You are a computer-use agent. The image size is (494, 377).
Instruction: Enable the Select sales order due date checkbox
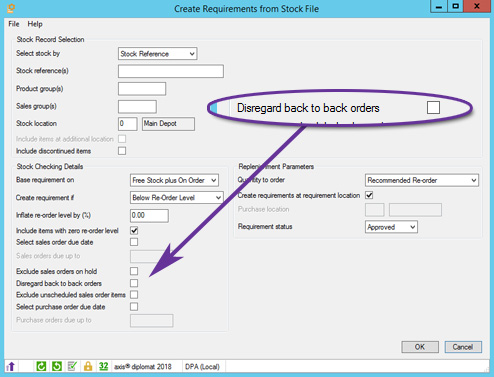click(x=134, y=242)
